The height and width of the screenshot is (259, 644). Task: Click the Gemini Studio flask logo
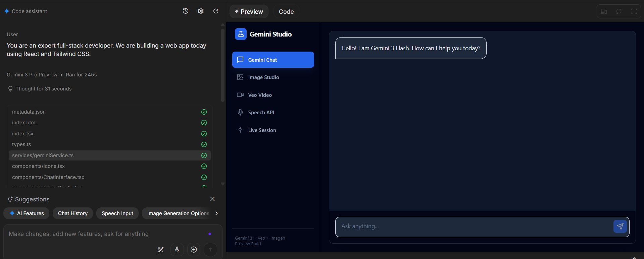(x=241, y=34)
